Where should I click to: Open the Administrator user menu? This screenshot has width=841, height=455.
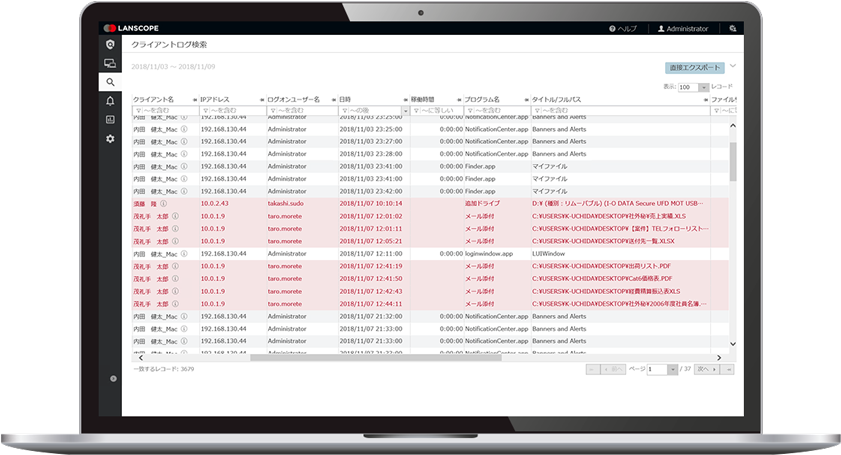pos(683,28)
